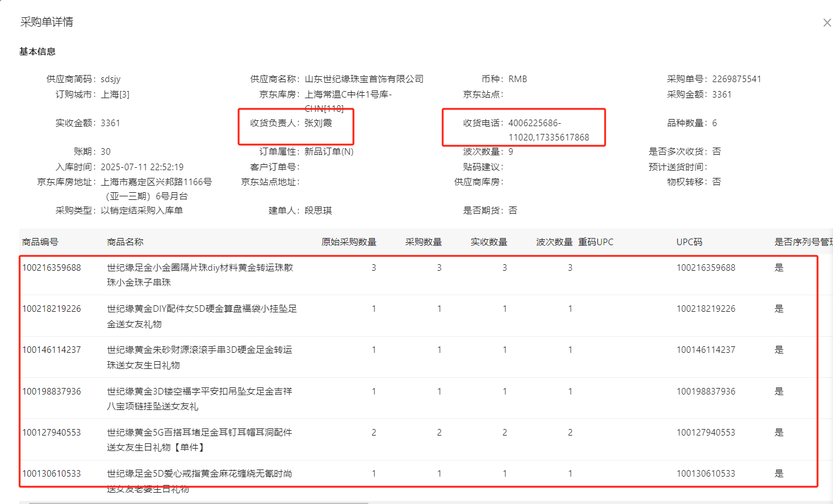This screenshot has width=833, height=504.
Task: Click the 商品名称 column header
Action: click(125, 242)
